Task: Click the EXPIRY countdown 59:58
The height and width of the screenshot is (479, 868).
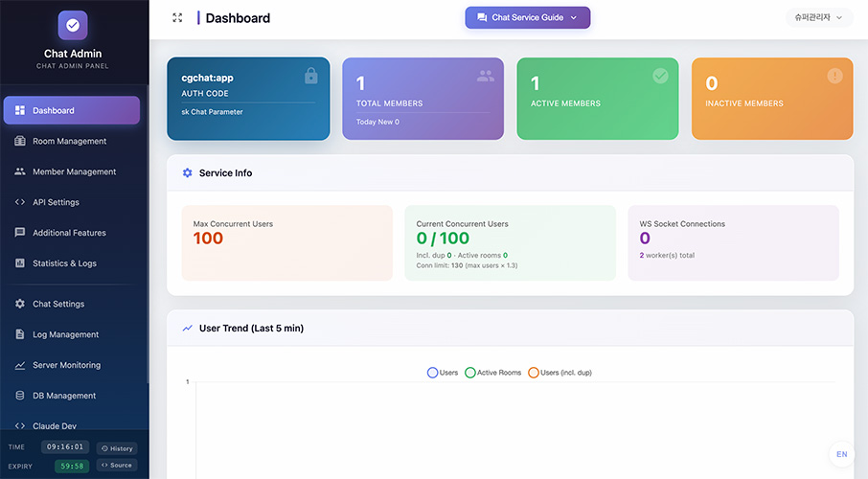Action: [x=72, y=467]
